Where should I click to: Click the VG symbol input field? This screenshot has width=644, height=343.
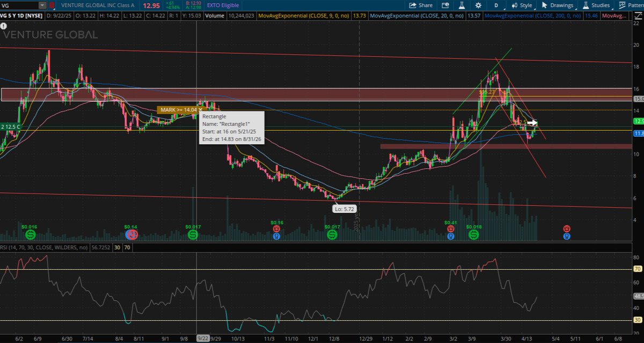point(19,5)
